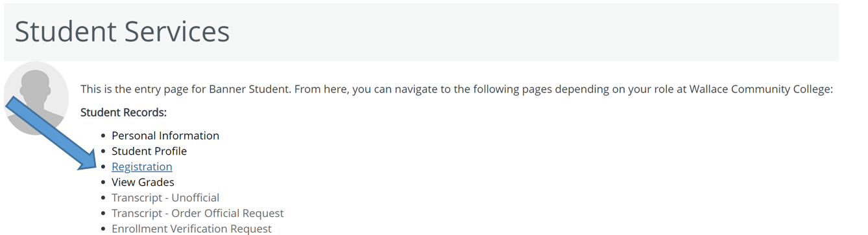The height and width of the screenshot is (235, 868).
Task: Click the bullet beside Enrollment Verification Request
Action: click(x=104, y=229)
